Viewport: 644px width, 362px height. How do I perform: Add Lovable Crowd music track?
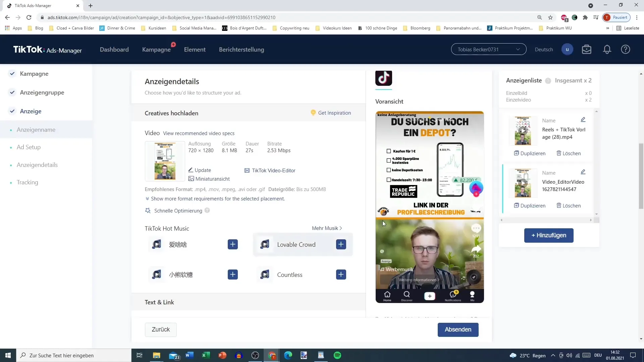(x=342, y=245)
